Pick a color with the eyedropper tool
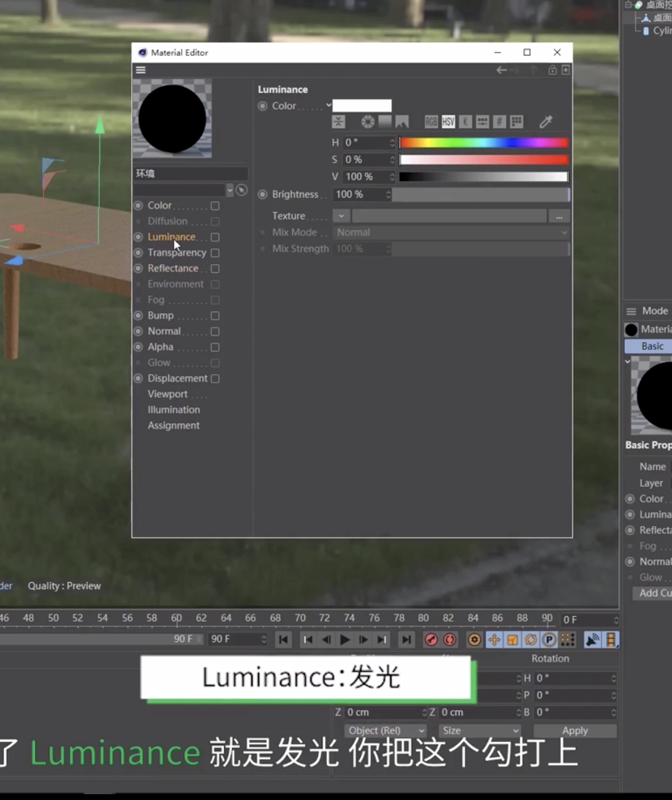Image resolution: width=672 pixels, height=800 pixels. point(546,122)
